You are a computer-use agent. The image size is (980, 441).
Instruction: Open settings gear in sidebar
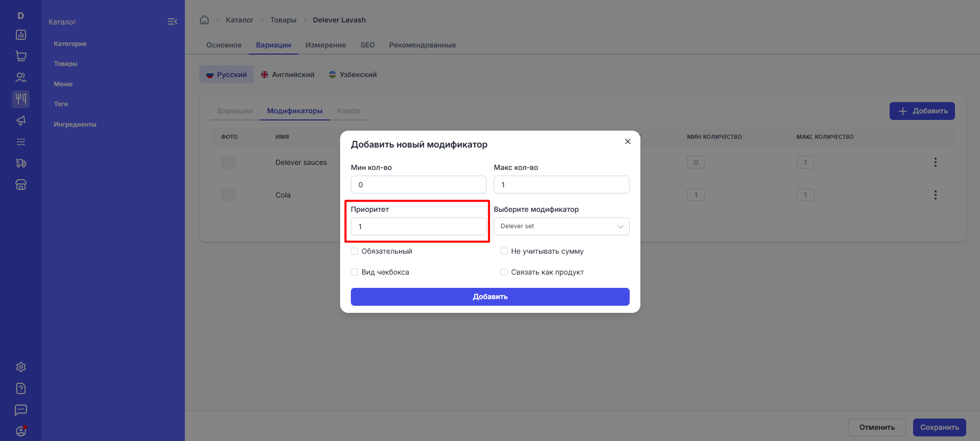[21, 367]
